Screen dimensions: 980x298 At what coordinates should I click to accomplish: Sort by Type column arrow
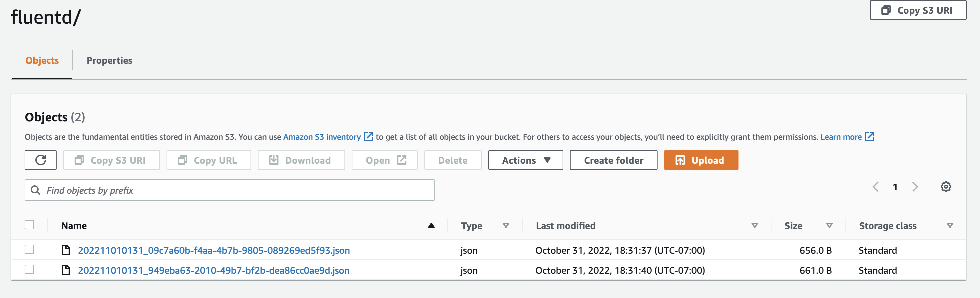[x=506, y=226]
